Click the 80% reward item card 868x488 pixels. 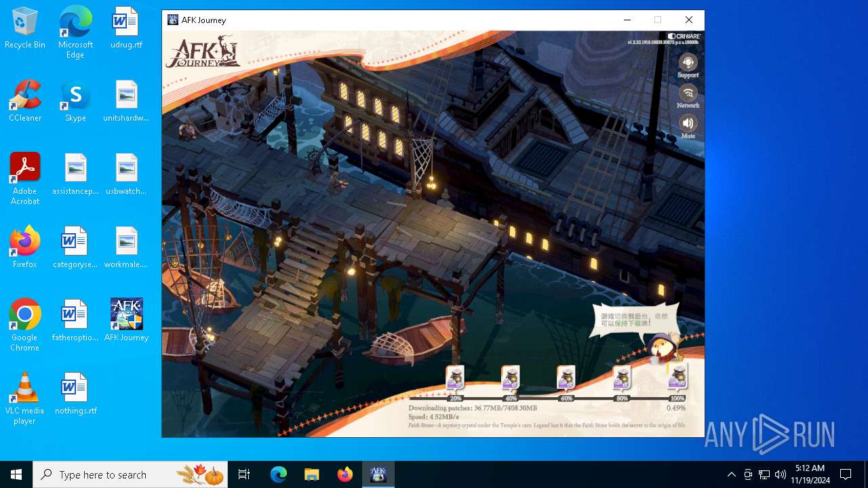coord(622,378)
